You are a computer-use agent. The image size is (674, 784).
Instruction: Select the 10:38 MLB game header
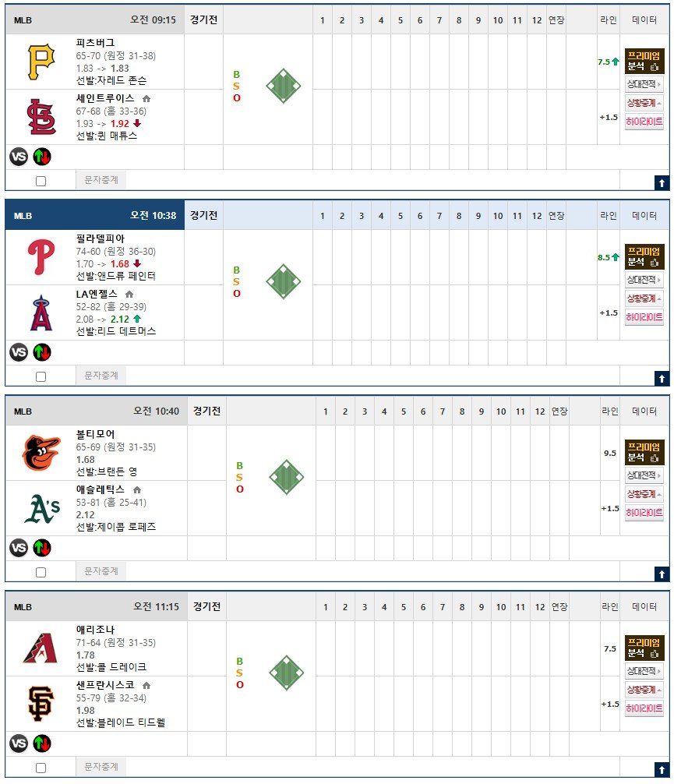point(94,216)
